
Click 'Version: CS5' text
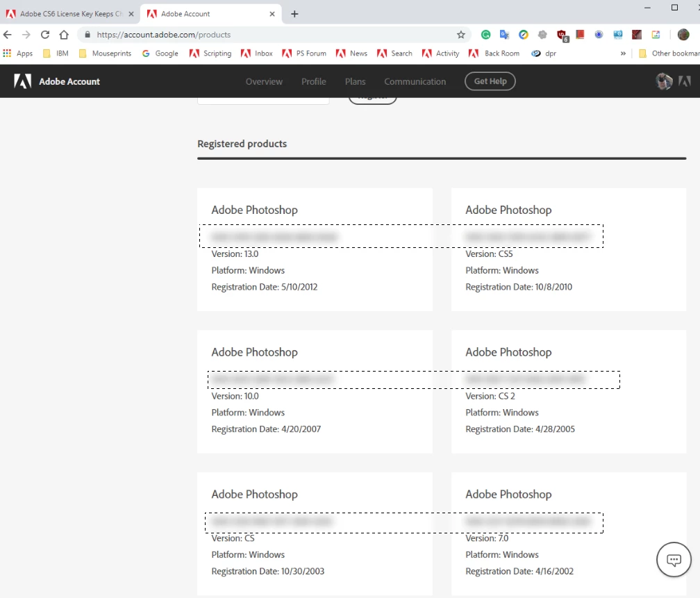pos(489,254)
